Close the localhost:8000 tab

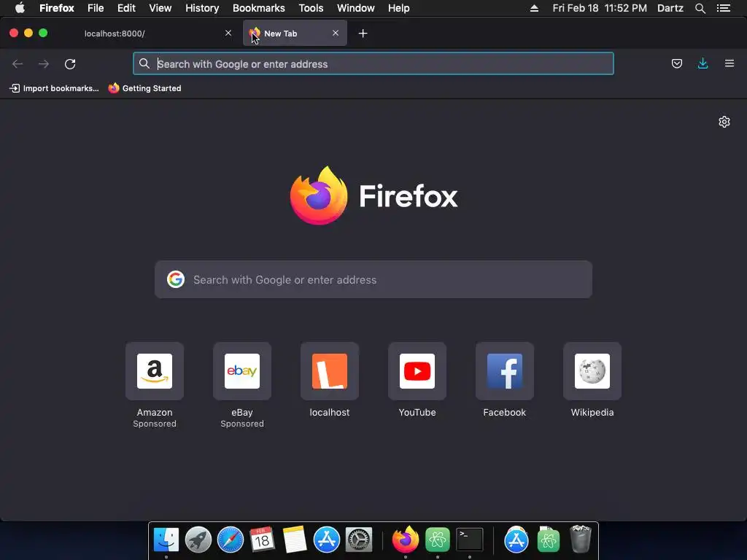tap(228, 33)
